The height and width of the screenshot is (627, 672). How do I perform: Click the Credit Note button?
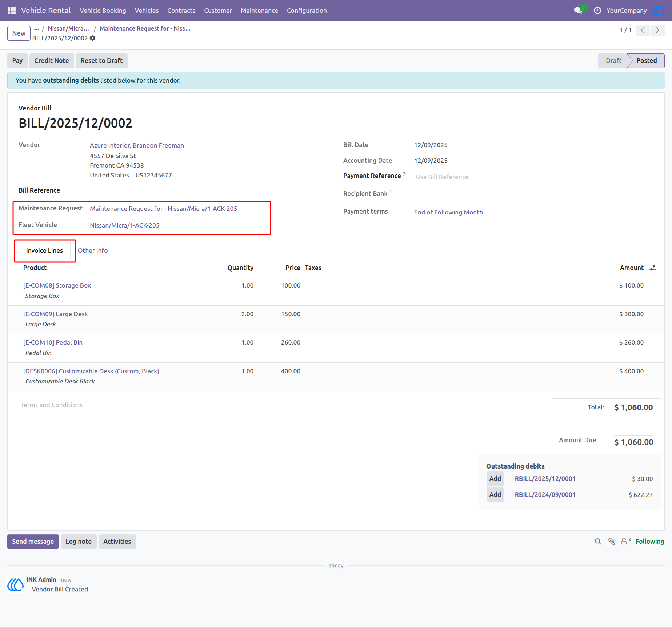pyautogui.click(x=52, y=61)
